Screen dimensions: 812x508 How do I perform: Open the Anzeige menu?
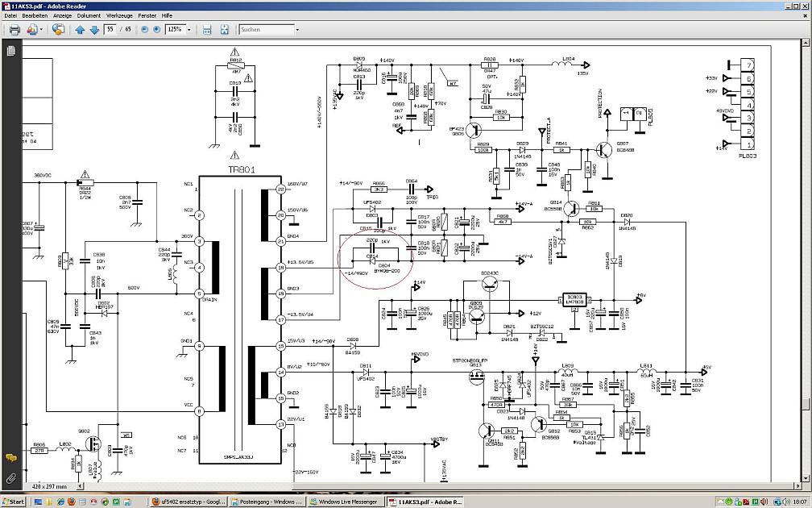pos(62,15)
